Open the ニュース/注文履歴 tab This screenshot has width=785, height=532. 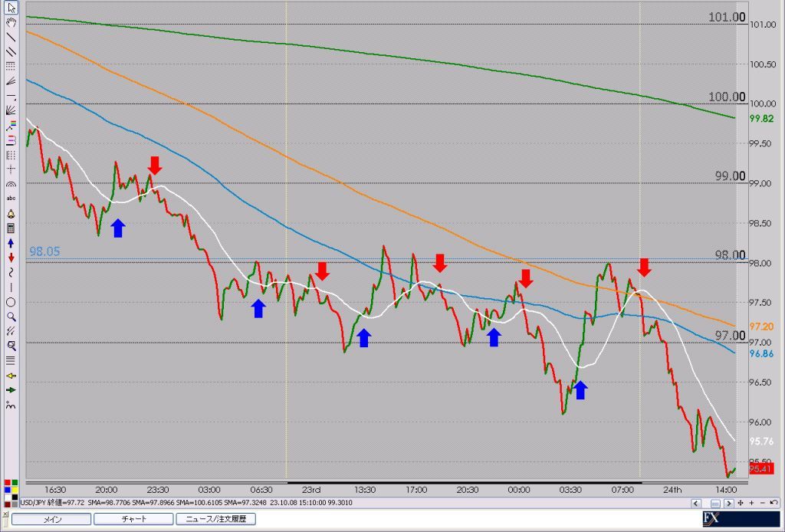[215, 519]
